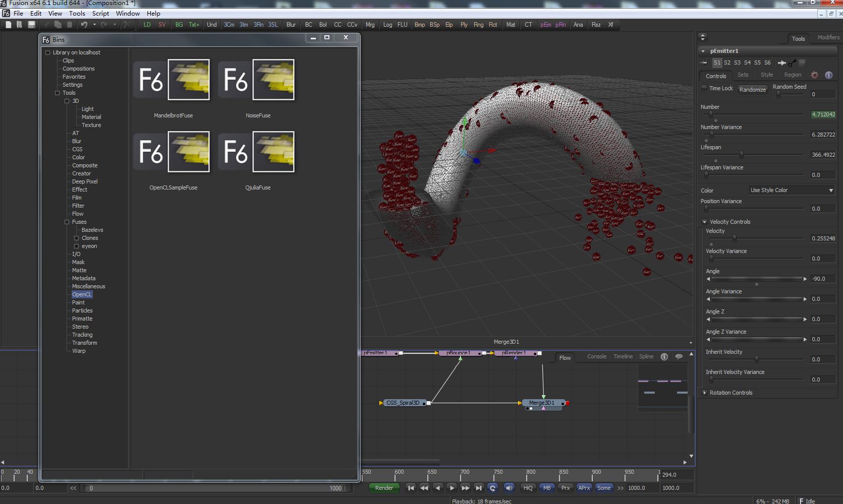Expand the Rotation Controls section
843x504 pixels.
pos(705,393)
